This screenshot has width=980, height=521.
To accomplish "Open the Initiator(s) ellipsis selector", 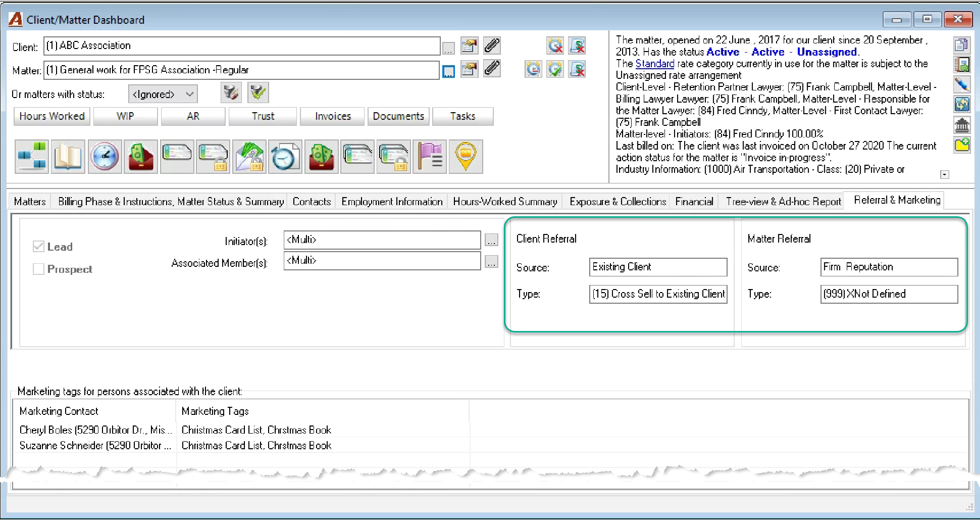I will (x=491, y=241).
